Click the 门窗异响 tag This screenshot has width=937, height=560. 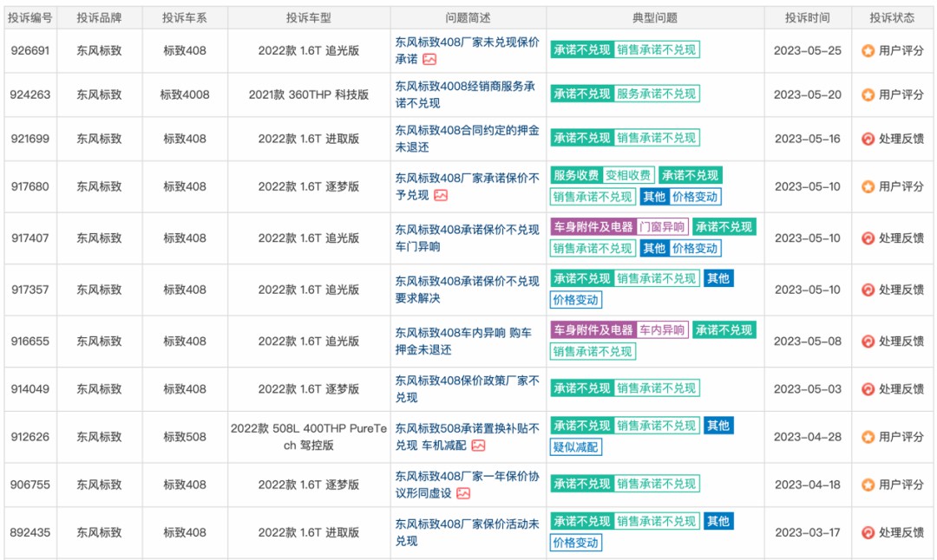(662, 227)
